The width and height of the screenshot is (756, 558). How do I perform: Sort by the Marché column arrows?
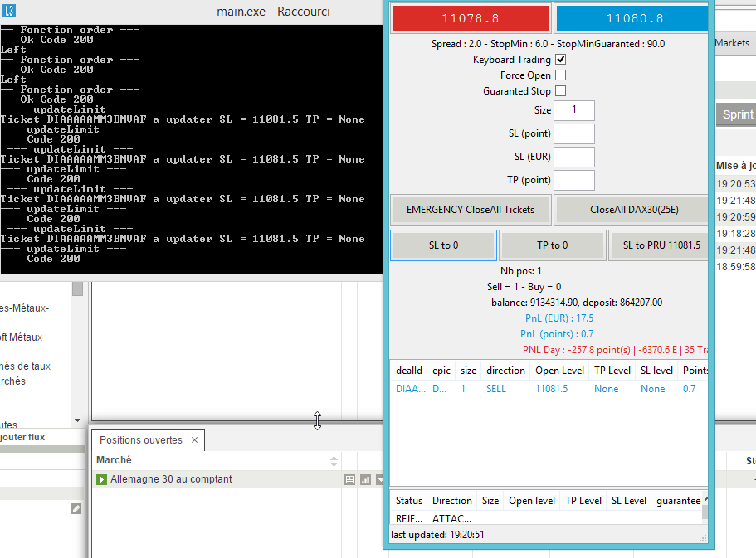pos(334,461)
